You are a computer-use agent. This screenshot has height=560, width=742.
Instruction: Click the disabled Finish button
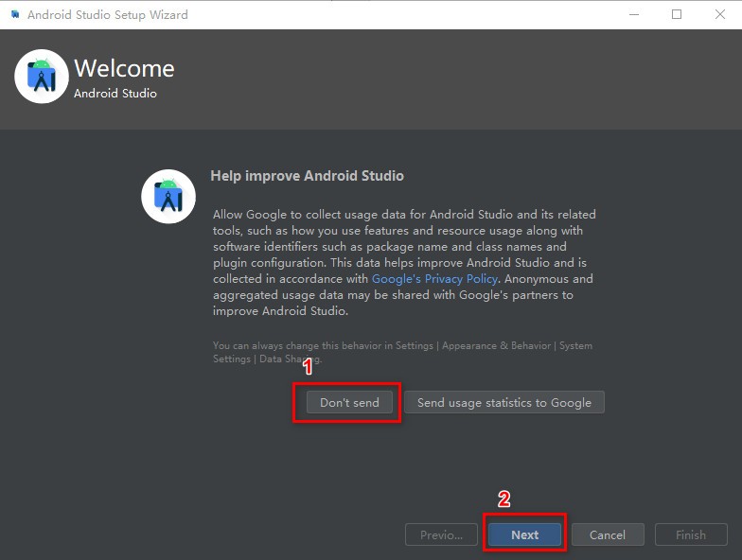coord(690,534)
